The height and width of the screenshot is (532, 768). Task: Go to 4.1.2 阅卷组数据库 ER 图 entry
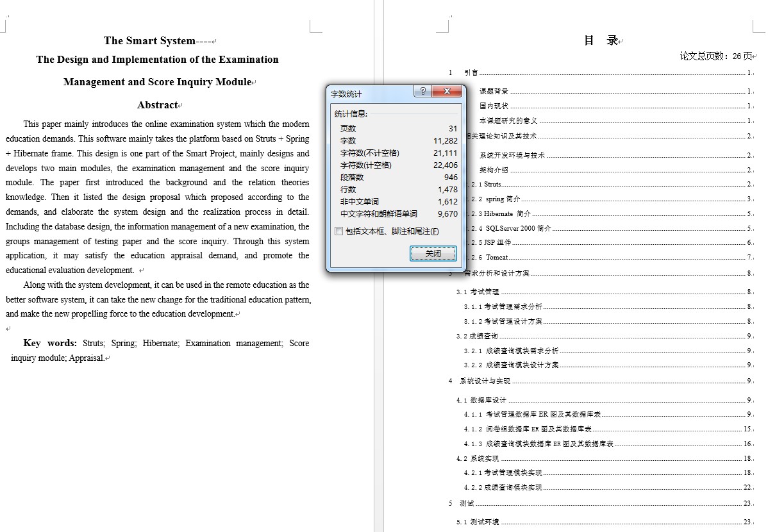(x=608, y=429)
